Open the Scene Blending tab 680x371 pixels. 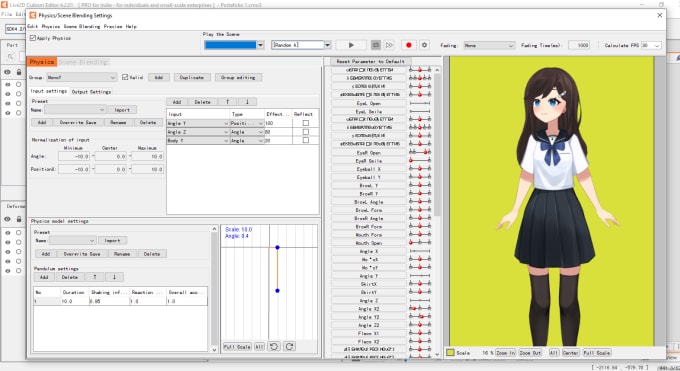(x=83, y=62)
